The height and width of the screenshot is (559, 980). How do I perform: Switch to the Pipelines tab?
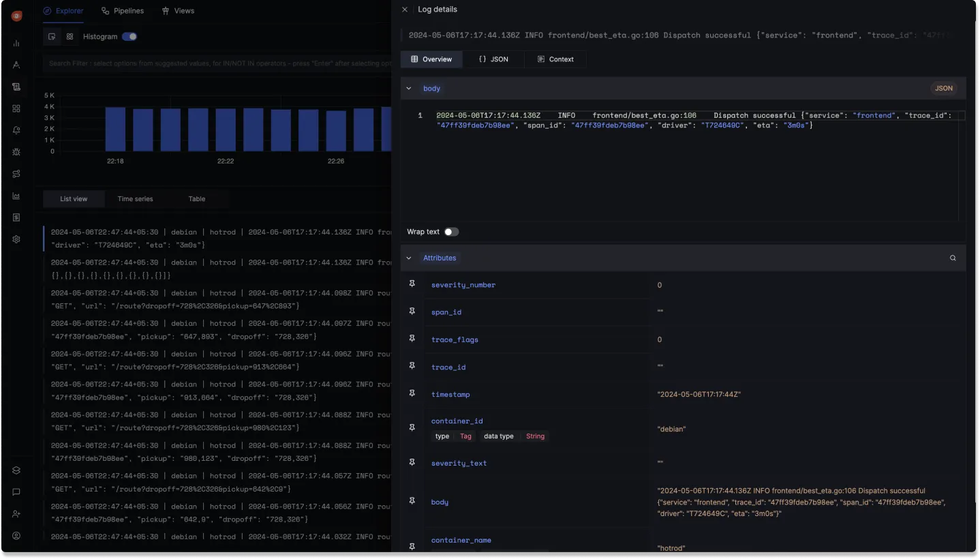click(x=123, y=11)
